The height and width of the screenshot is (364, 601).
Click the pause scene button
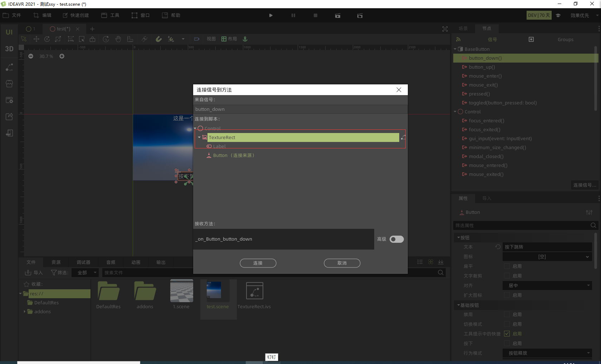pos(293,15)
